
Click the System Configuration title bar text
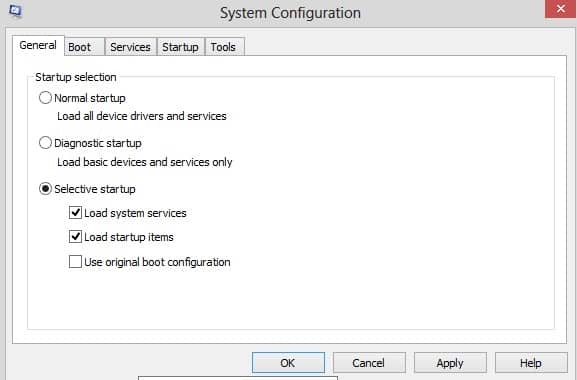coord(290,13)
